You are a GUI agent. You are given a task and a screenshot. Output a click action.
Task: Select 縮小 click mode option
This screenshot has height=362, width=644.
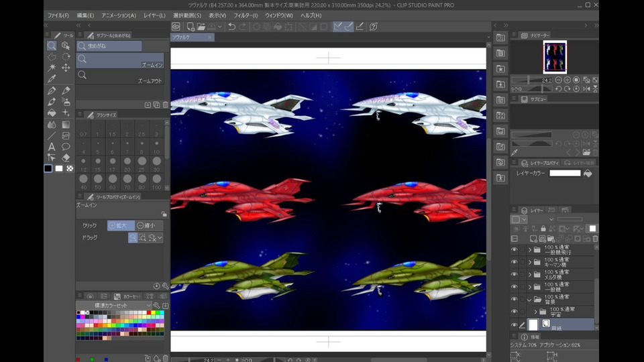tap(149, 225)
